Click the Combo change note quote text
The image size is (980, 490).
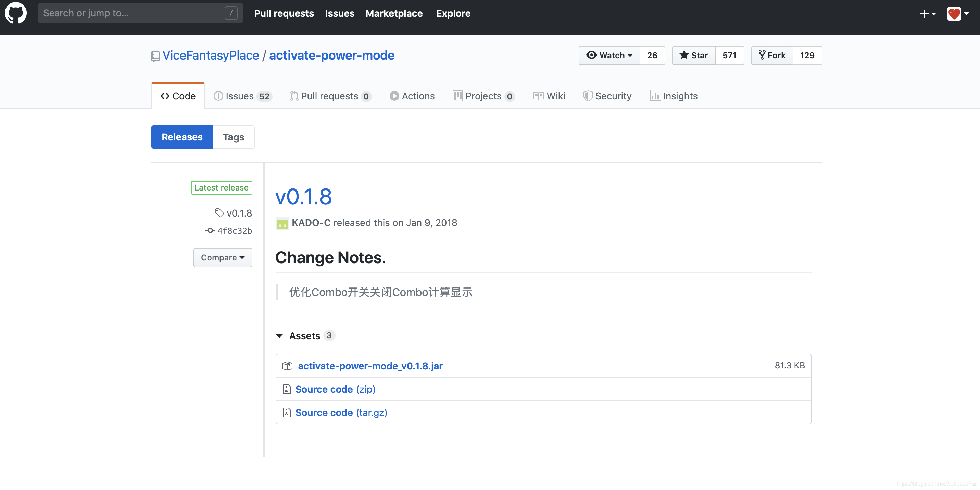pyautogui.click(x=381, y=292)
